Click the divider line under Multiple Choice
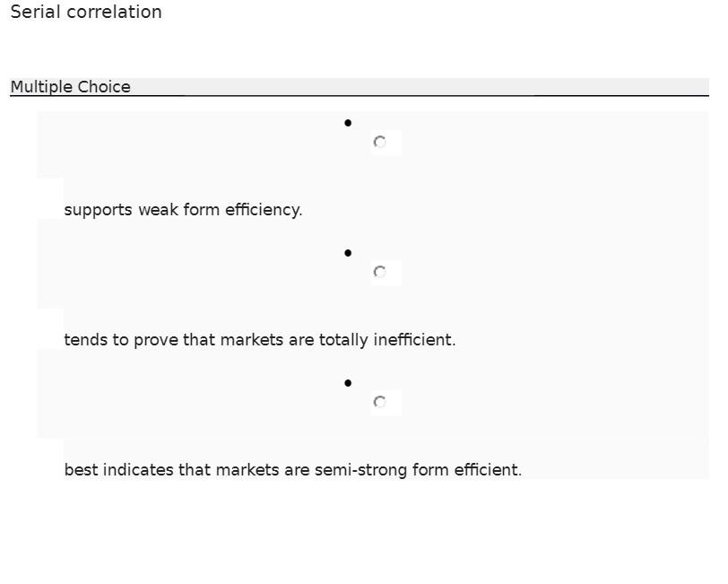This screenshot has width=728, height=584. tap(359, 95)
